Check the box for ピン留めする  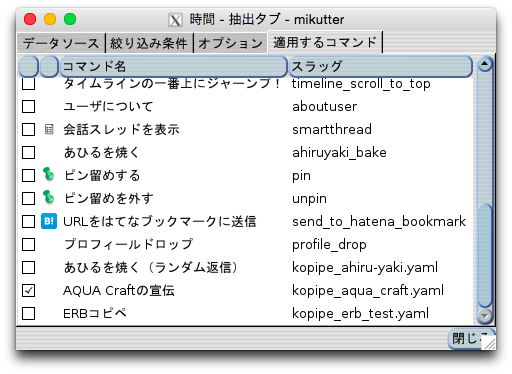[28, 176]
